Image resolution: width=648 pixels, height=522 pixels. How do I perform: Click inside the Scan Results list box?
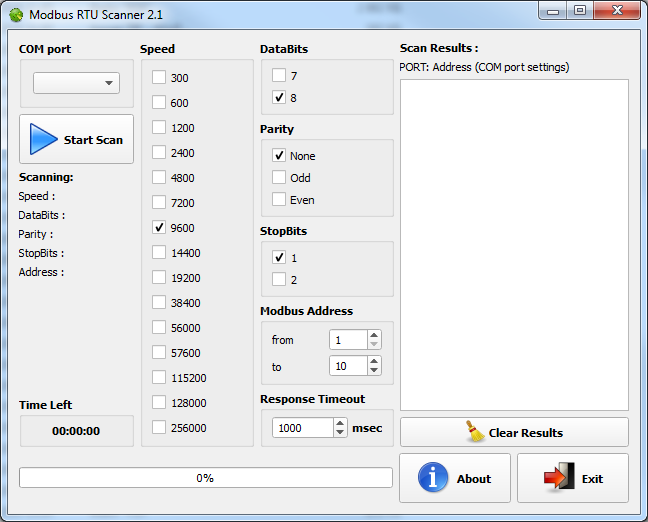[514, 245]
